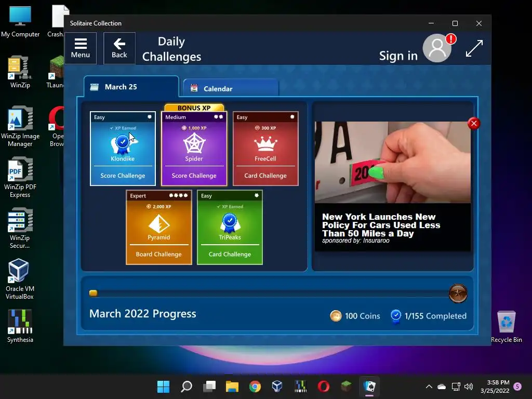The image size is (532, 399).
Task: Click the TriPeaks completed ribbon badge
Action: coord(230,223)
